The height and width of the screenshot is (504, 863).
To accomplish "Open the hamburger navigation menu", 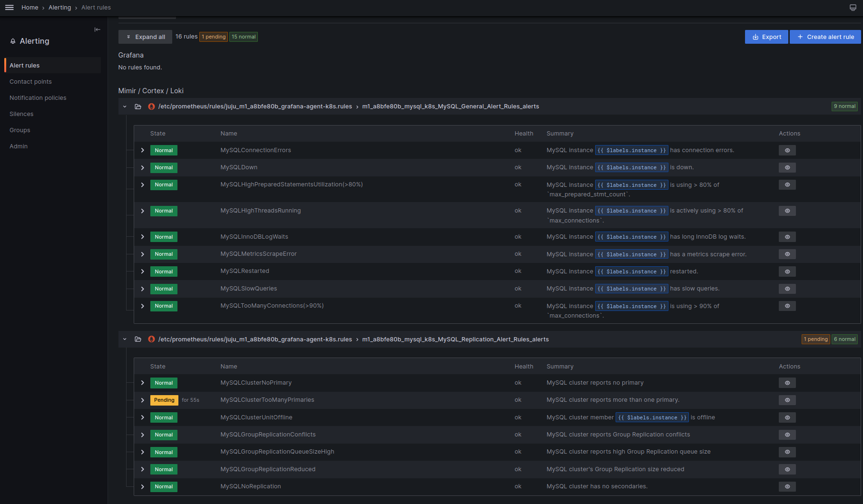I will click(x=9, y=7).
